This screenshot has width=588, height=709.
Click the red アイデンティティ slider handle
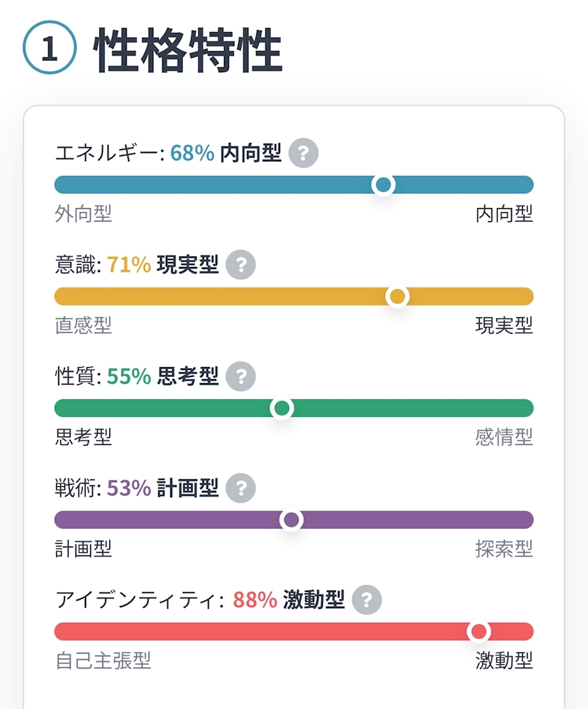pyautogui.click(x=479, y=632)
